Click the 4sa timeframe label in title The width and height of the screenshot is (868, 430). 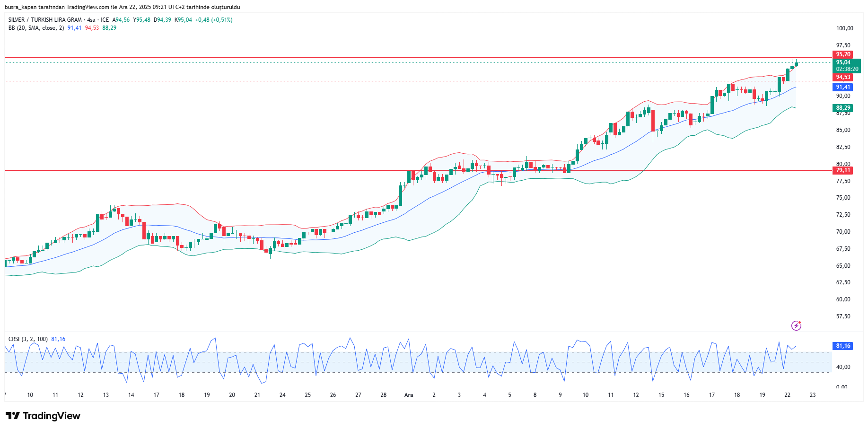tap(91, 20)
